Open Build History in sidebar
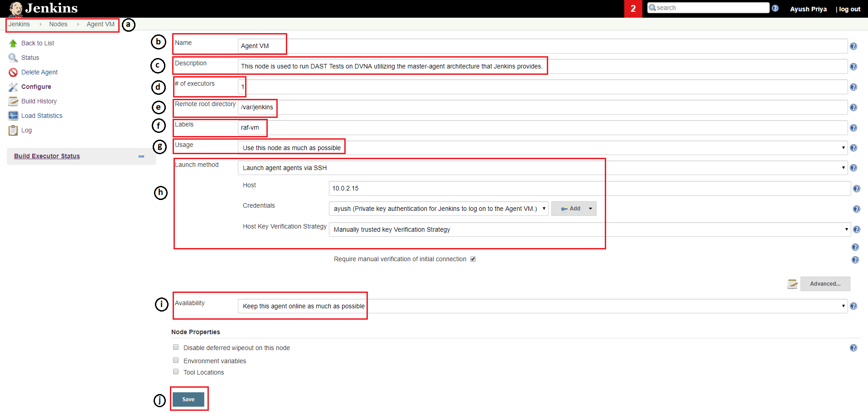Viewport: 868px width, 414px height. [39, 101]
